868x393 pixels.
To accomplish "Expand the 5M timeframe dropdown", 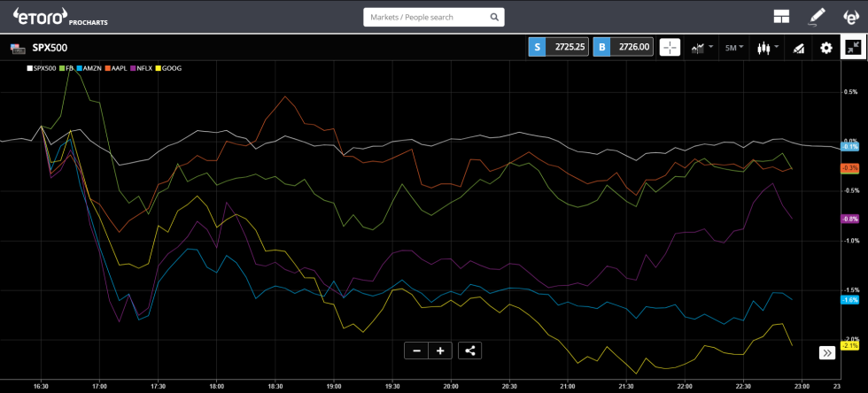I will point(734,48).
